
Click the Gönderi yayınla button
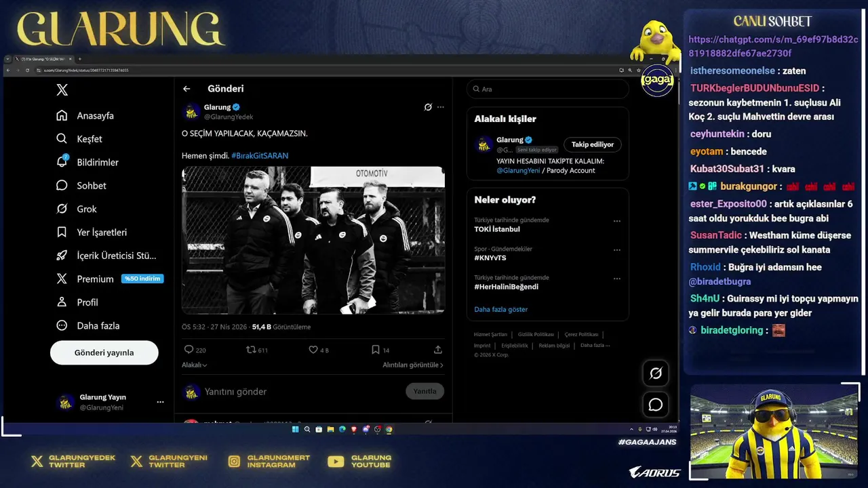click(104, 352)
